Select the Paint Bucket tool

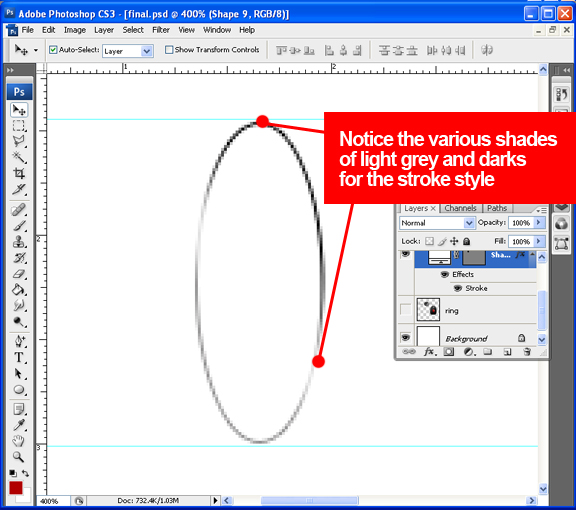[19, 290]
